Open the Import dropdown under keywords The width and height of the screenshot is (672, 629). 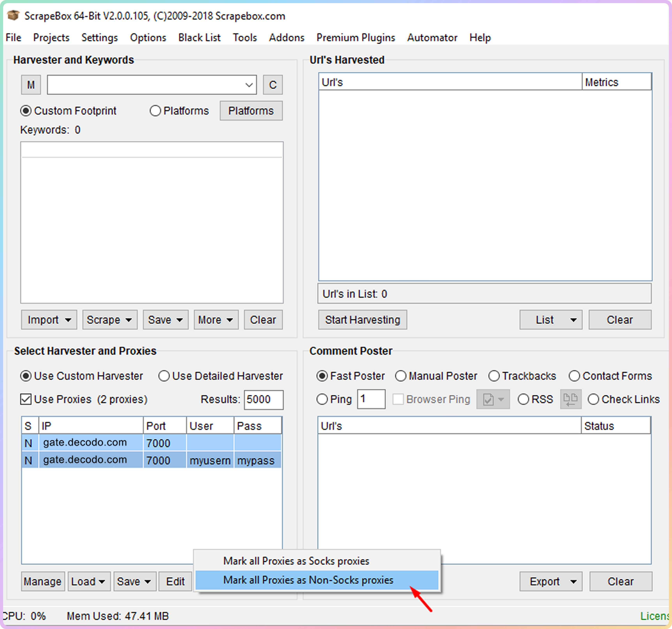point(49,319)
